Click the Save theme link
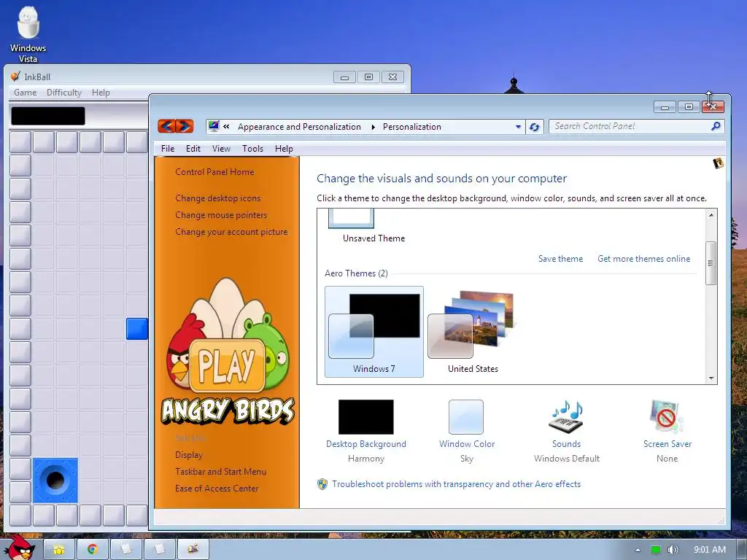The height and width of the screenshot is (560, 747). pos(560,259)
